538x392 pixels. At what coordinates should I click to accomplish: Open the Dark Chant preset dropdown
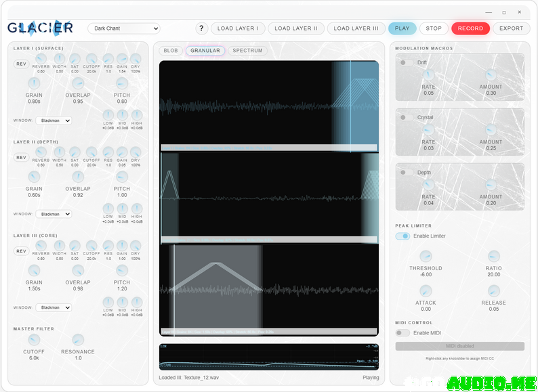(x=123, y=28)
